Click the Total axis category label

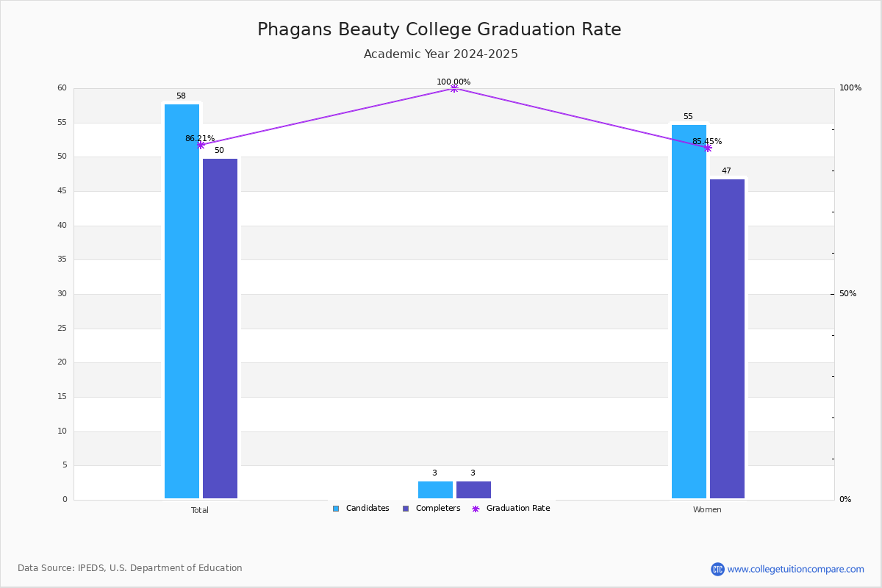pyautogui.click(x=200, y=510)
